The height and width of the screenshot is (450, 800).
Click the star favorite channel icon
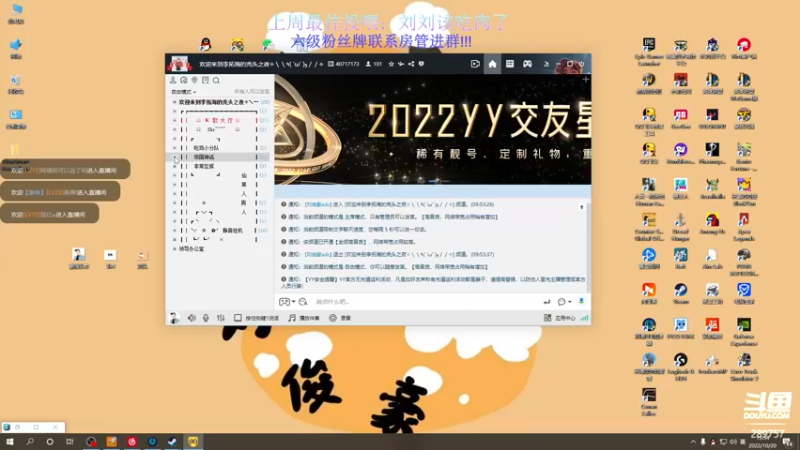coord(391,64)
